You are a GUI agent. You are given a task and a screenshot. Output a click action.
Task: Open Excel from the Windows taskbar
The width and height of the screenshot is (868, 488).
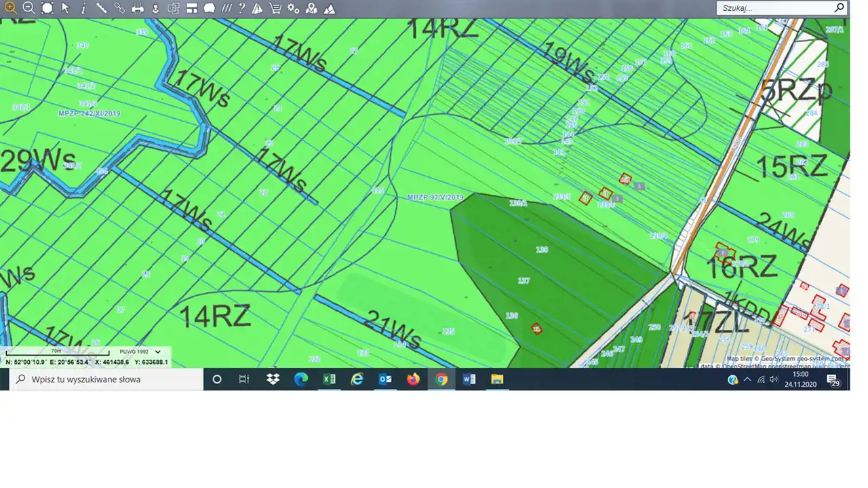329,379
